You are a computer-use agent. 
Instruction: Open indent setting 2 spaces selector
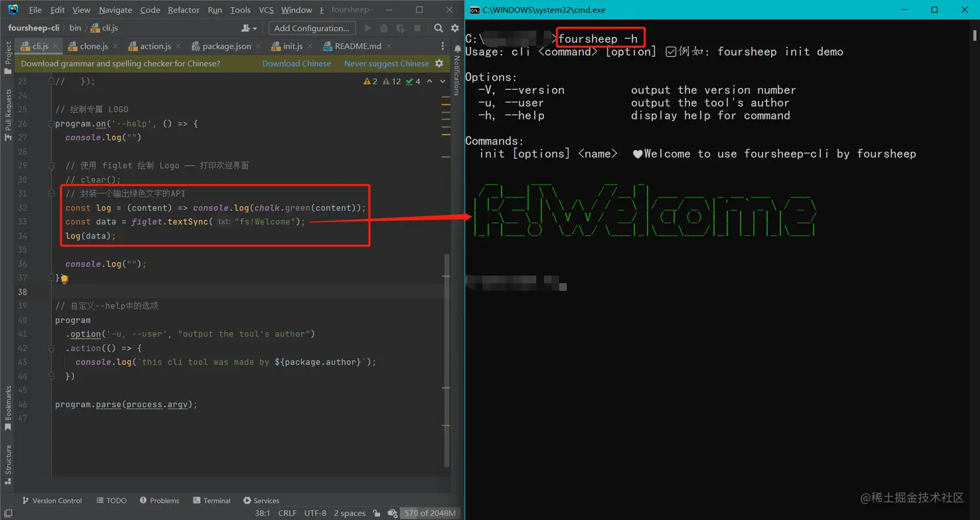click(349, 513)
